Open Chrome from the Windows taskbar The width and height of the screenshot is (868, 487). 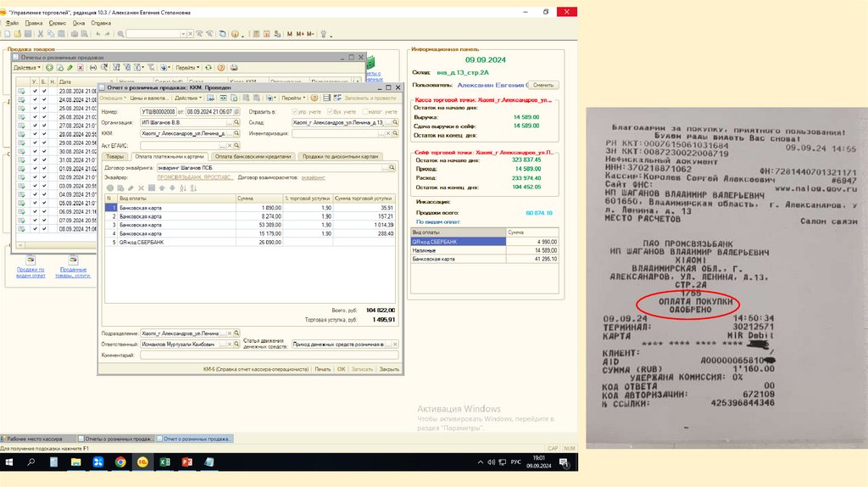coord(120,462)
